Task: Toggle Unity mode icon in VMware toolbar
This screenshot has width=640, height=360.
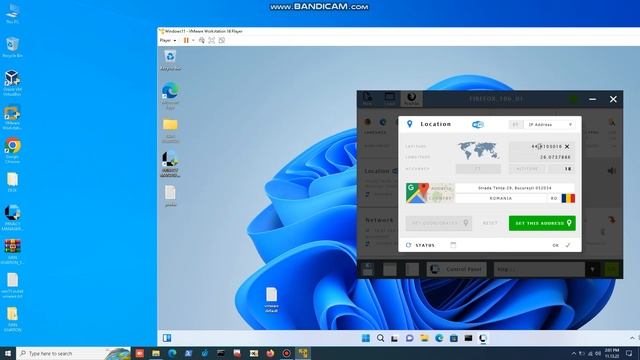Action: 222,40
